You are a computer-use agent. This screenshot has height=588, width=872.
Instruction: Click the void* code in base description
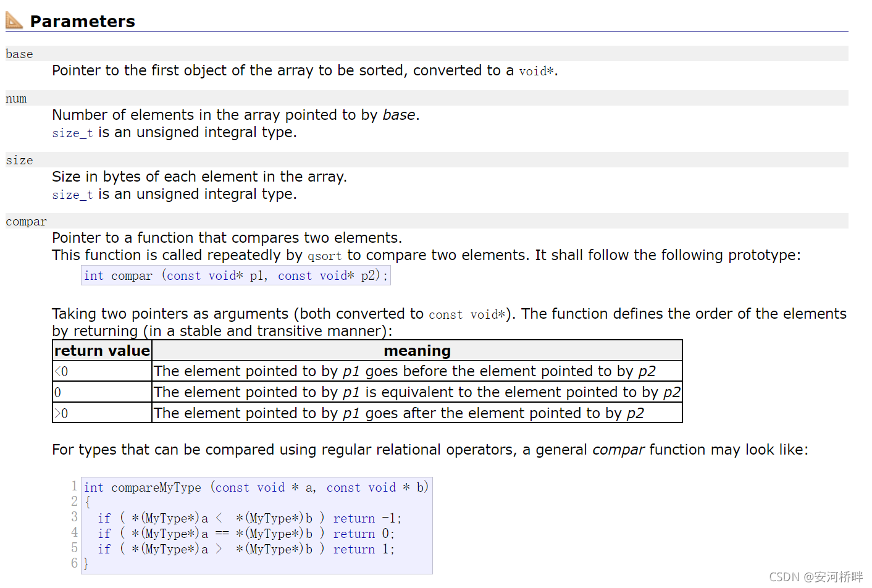tap(536, 71)
